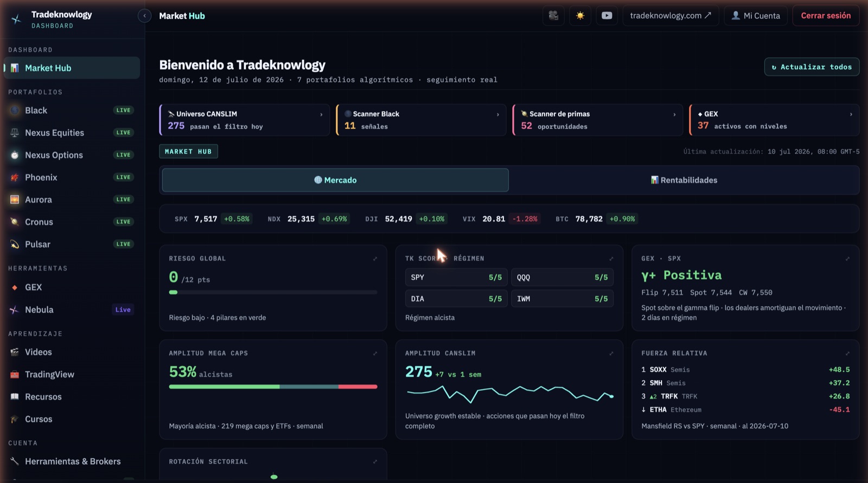Viewport: 868px width, 483px height.
Task: Click Cerrar sesión button
Action: (x=826, y=16)
